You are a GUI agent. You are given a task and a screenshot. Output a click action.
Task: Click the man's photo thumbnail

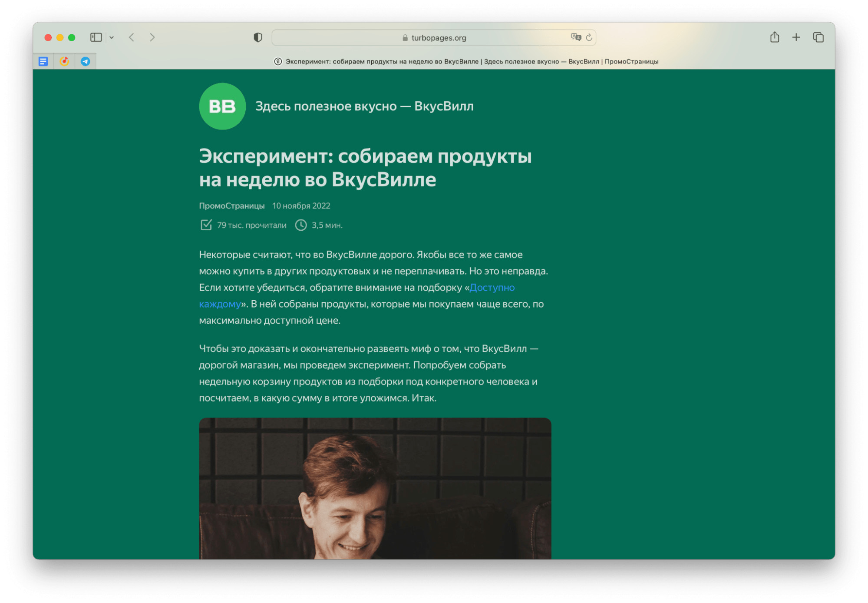pyautogui.click(x=375, y=488)
